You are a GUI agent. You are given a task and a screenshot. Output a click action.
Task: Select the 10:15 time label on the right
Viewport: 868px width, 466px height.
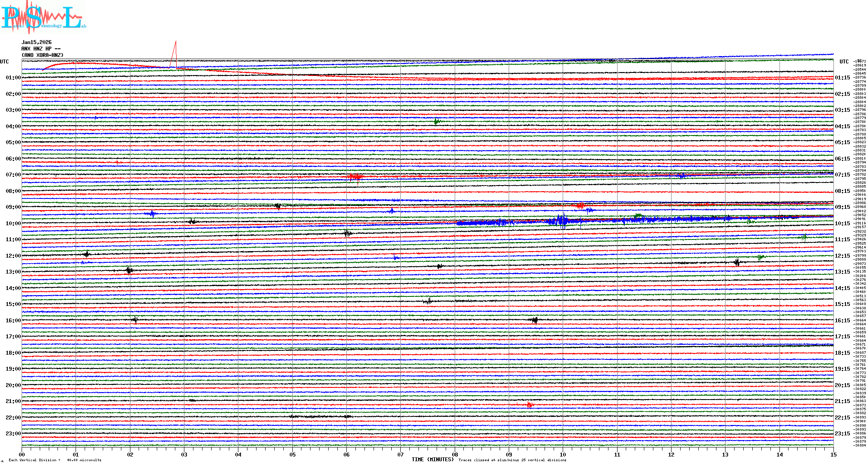[842, 224]
